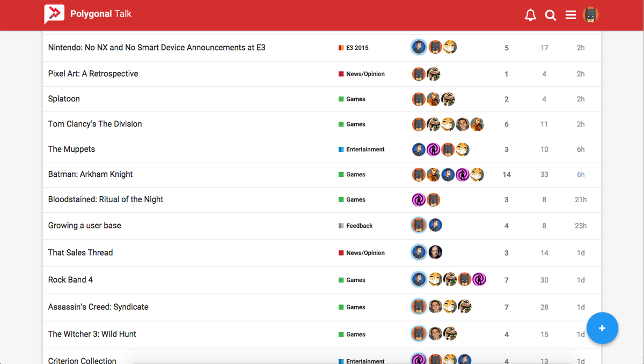
Task: Select Games category on Batman: Arkham Knight row
Action: [x=352, y=175]
